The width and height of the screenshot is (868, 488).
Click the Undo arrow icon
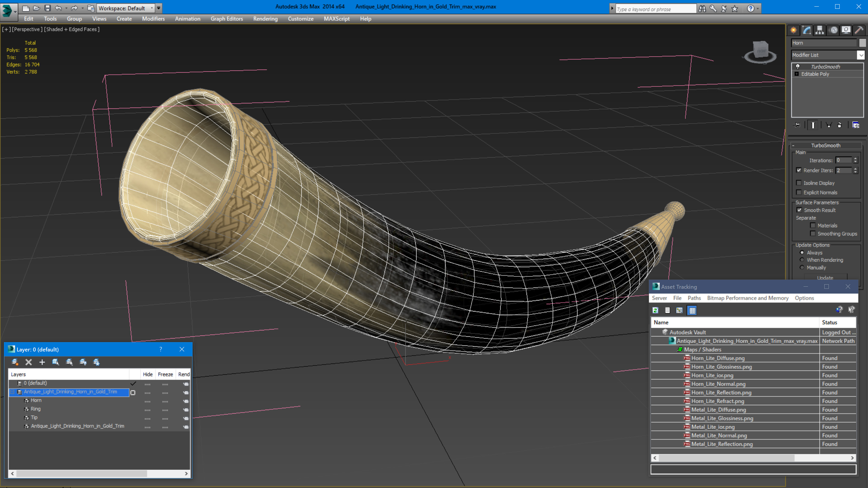tap(58, 8)
